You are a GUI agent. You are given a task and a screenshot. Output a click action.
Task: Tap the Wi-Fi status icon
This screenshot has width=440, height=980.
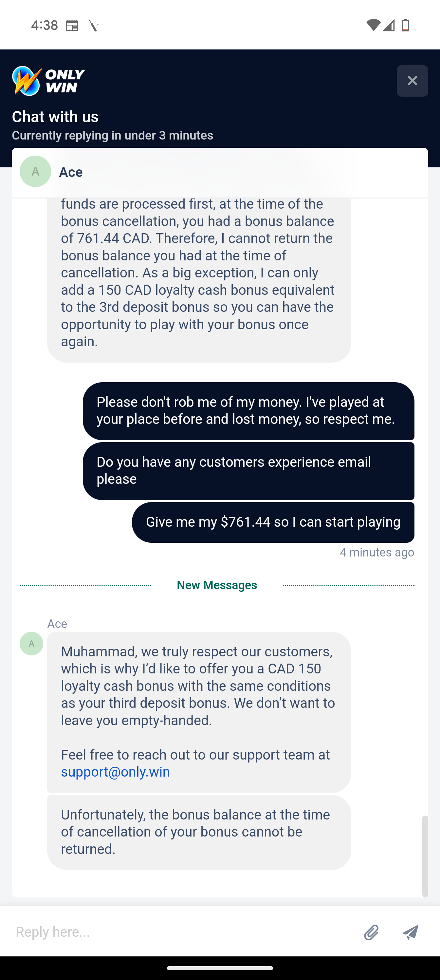[373, 25]
